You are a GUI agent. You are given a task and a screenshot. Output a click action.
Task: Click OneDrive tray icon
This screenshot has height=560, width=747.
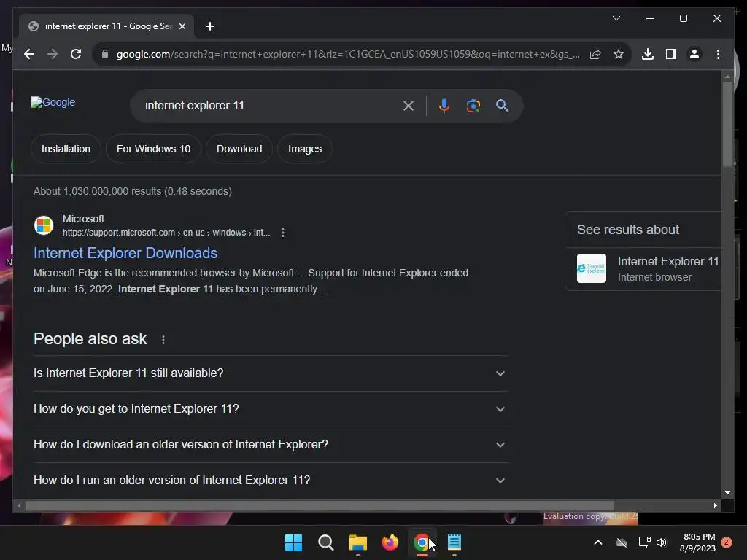pos(622,542)
